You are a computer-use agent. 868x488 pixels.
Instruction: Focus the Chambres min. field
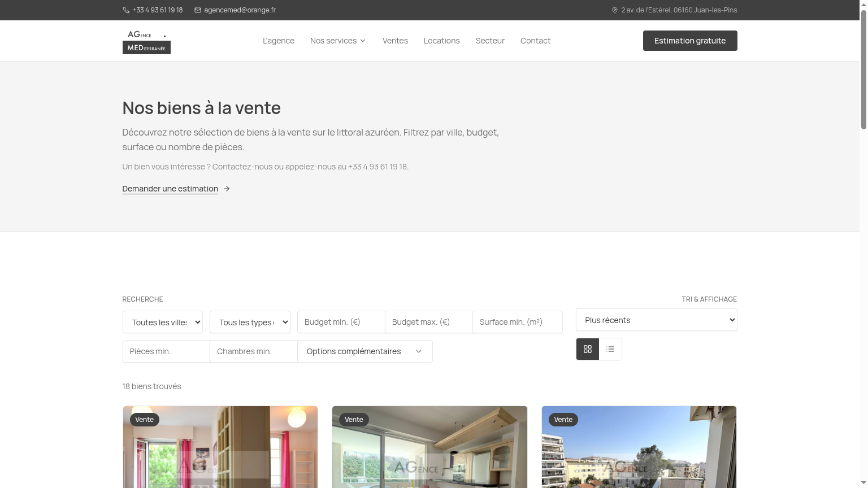click(254, 351)
